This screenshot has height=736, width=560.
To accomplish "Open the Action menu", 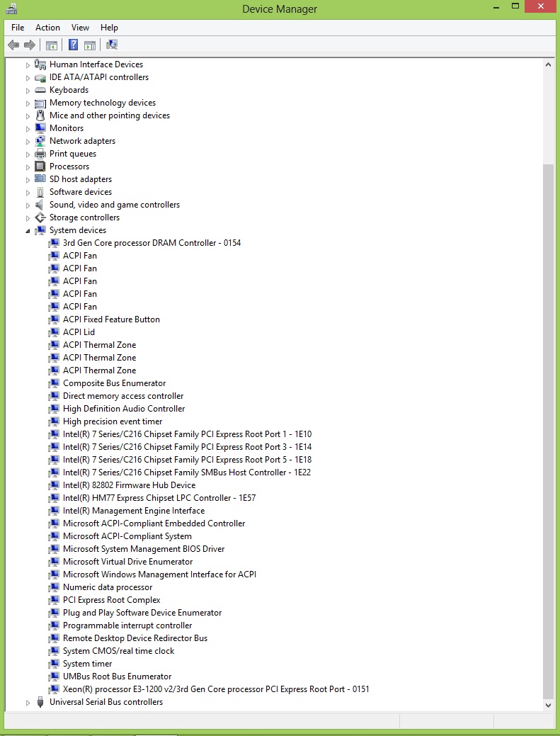I will pyautogui.click(x=48, y=28).
